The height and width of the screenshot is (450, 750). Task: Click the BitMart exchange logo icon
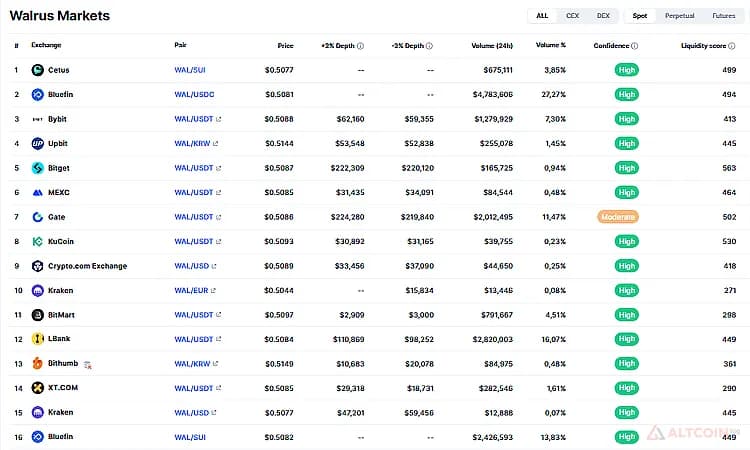point(37,315)
